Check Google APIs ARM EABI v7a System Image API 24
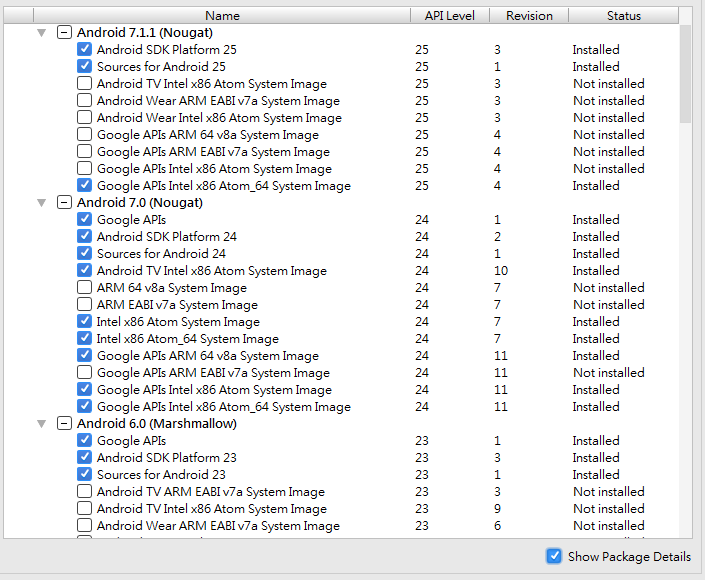Image resolution: width=705 pixels, height=580 pixels. [85, 372]
